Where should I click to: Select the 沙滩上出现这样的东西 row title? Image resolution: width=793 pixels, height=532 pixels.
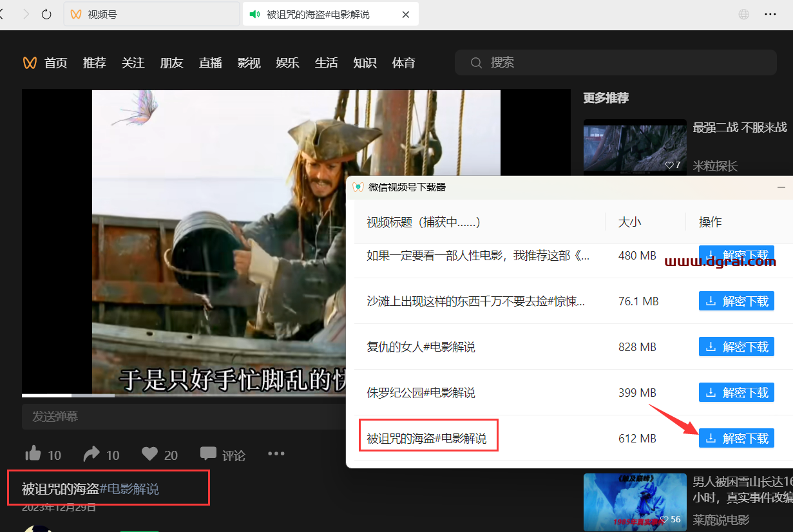click(475, 301)
